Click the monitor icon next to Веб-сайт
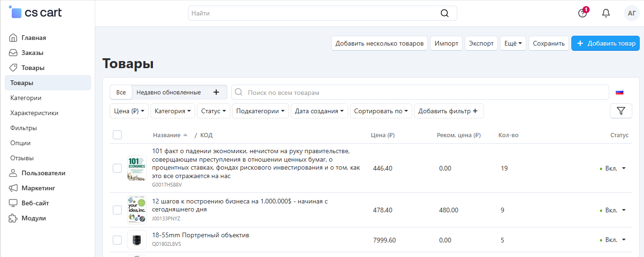644x257 pixels. [13, 203]
